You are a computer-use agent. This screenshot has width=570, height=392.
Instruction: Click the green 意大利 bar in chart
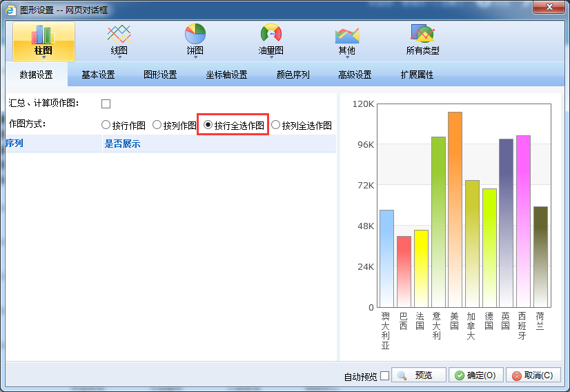(438, 222)
